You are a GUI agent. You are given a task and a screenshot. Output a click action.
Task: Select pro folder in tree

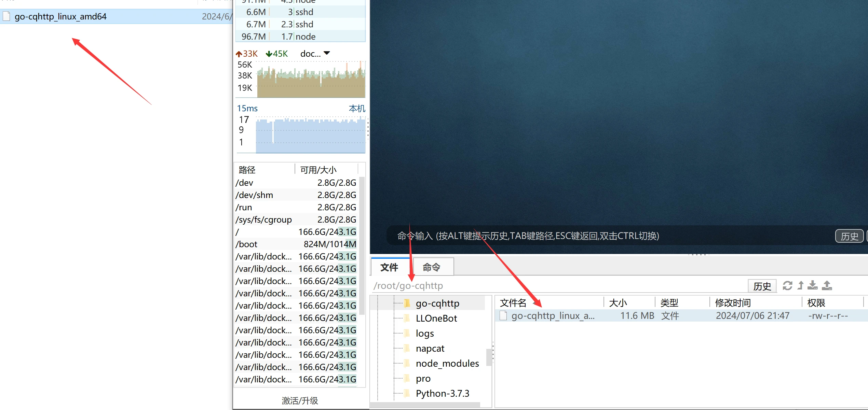[423, 378]
